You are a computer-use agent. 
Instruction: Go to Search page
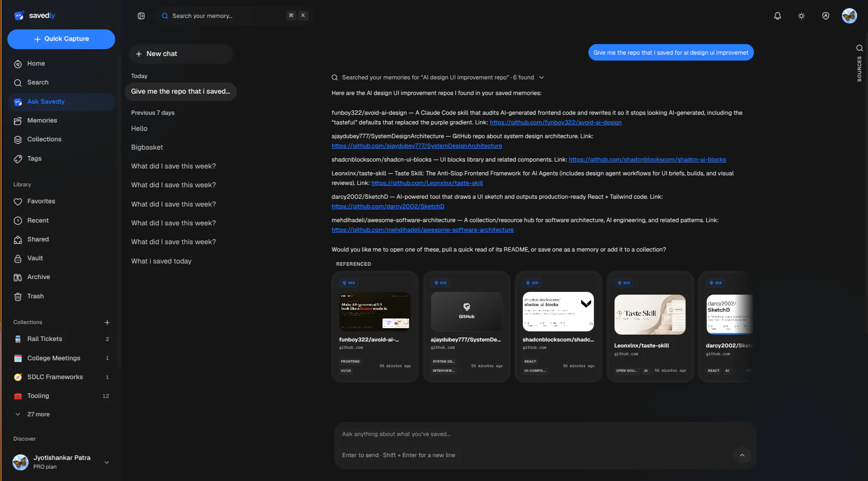[x=61, y=83]
